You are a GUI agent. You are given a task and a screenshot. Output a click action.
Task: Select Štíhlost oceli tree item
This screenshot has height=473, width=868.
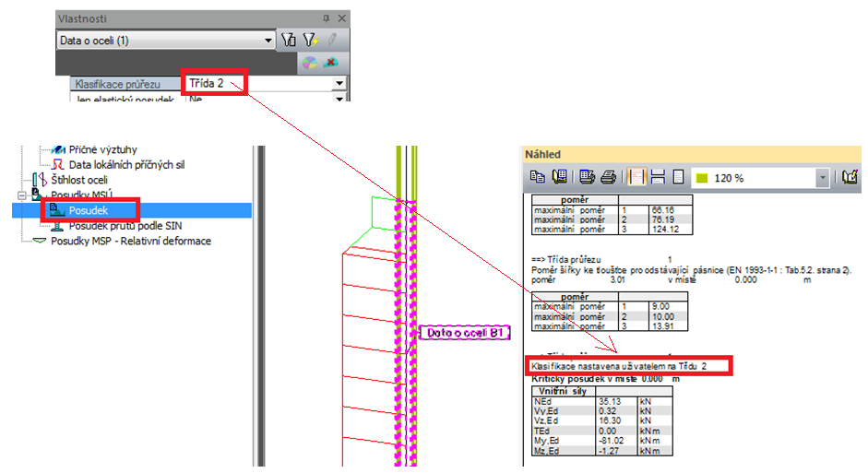[79, 180]
